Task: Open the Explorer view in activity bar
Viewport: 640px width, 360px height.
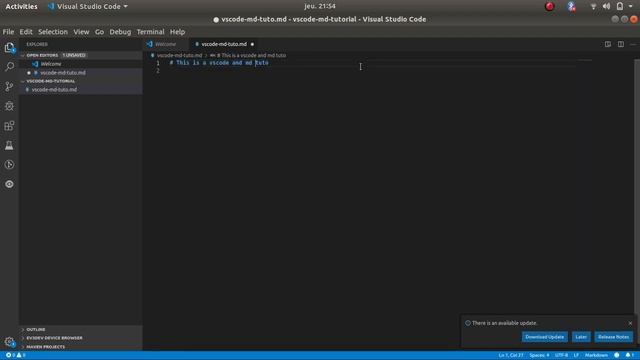Action: [x=9, y=47]
